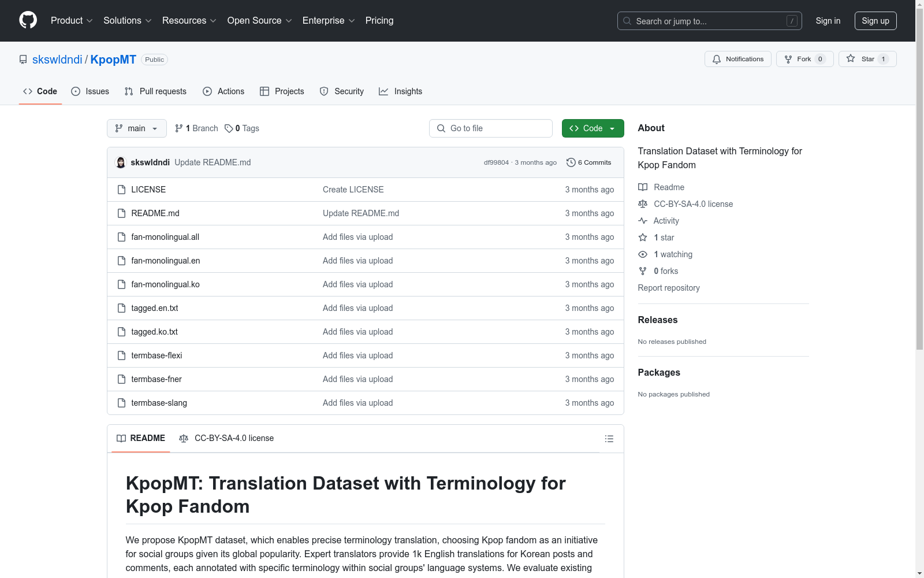Screen dimensions: 924x578
Task: Click the GitHub logo icon
Action: pyautogui.click(x=28, y=20)
